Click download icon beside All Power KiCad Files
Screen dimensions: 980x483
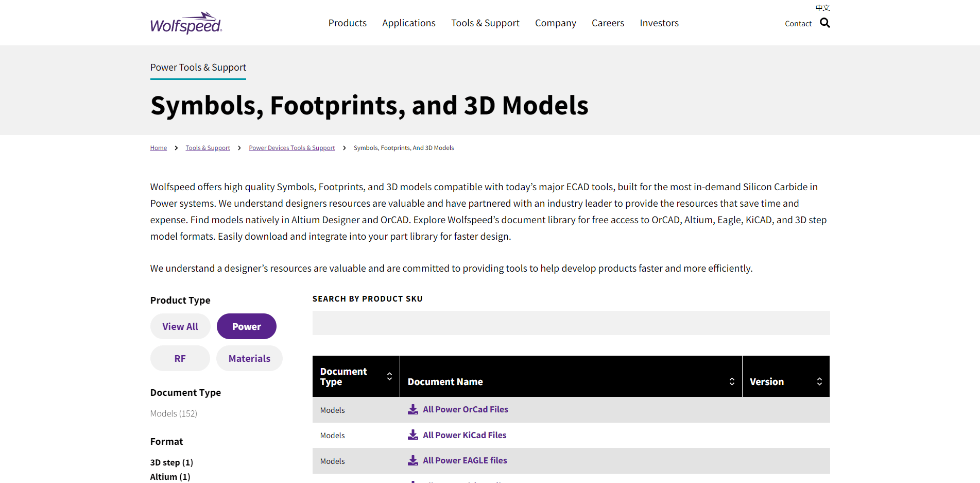point(412,435)
